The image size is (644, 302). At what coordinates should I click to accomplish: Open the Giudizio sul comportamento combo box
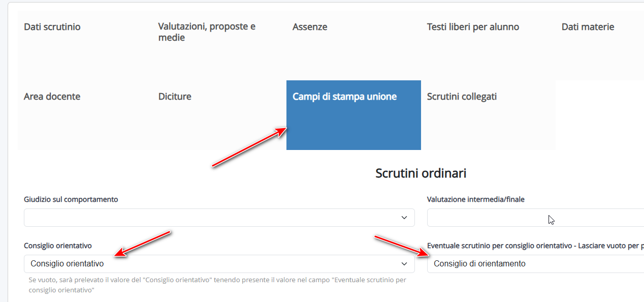[x=219, y=218]
